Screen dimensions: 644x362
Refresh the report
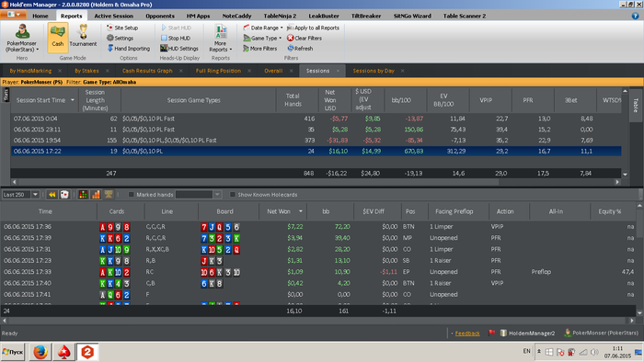pos(300,49)
